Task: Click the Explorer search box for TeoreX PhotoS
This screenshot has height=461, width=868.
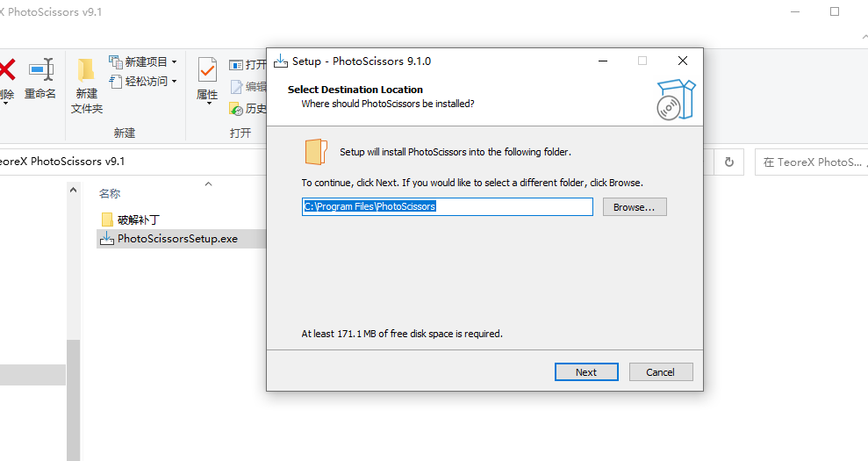Action: coord(812,162)
